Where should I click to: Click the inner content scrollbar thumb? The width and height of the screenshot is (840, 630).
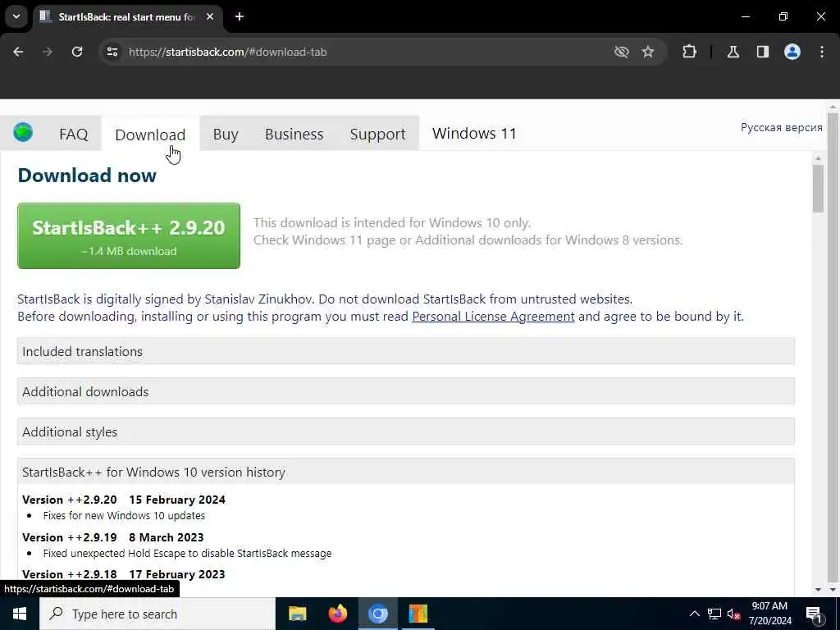(818, 189)
